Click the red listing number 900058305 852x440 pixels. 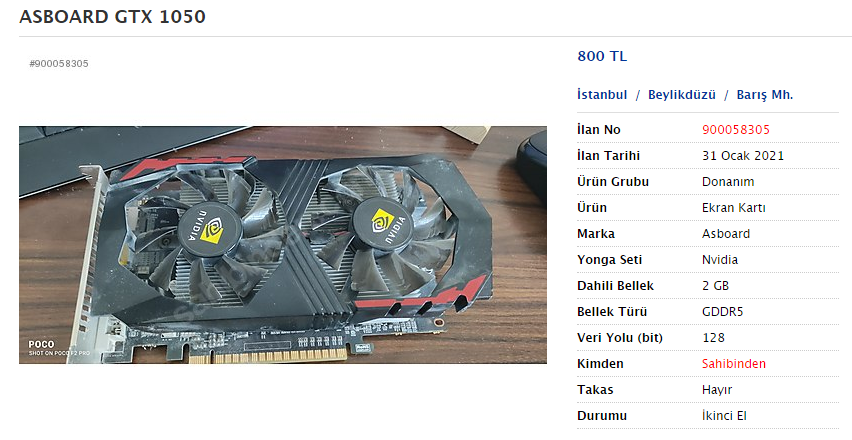point(736,130)
